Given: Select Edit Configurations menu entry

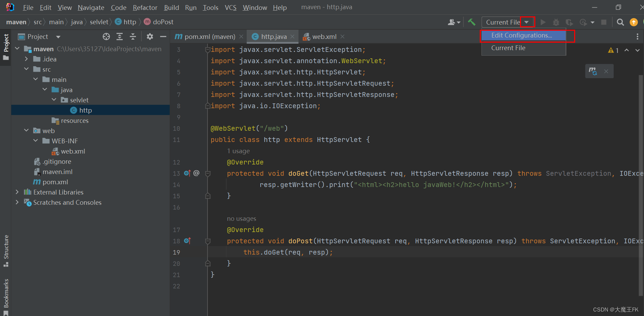Looking at the screenshot, I should coord(524,35).
